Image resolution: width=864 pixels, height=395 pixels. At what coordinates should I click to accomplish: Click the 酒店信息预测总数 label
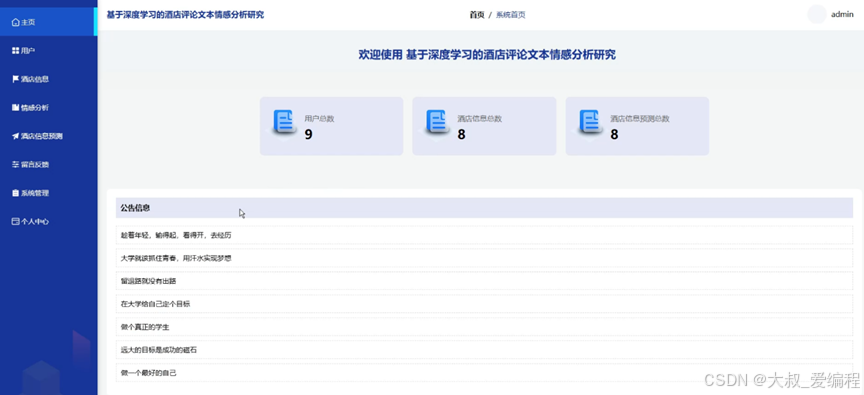coord(640,118)
